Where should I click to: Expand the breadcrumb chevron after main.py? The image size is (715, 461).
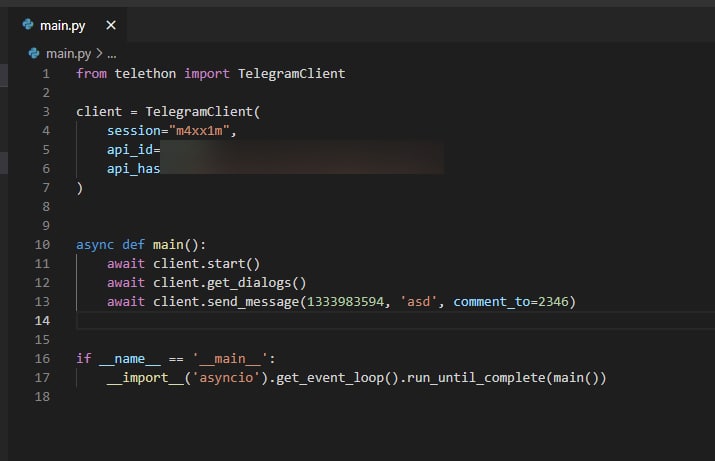99,54
